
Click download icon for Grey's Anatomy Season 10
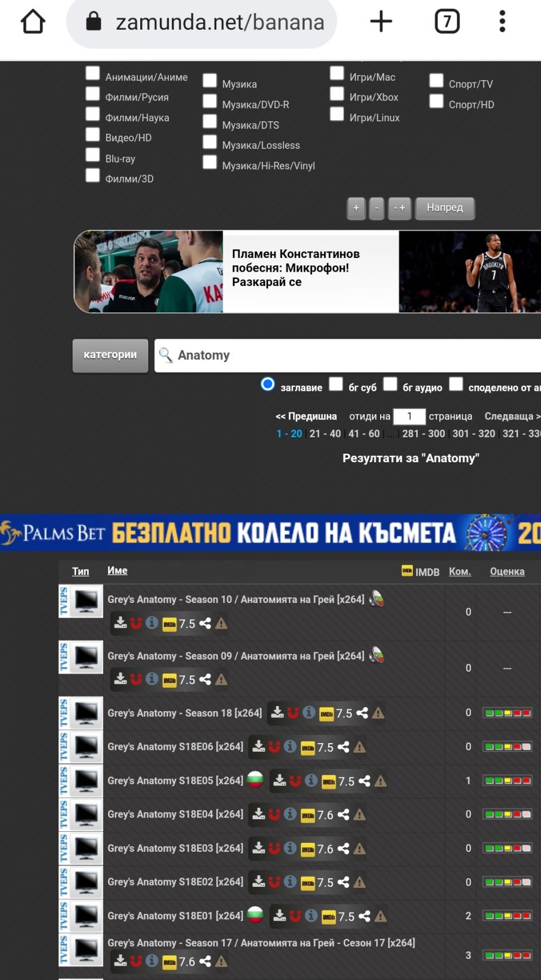click(120, 623)
